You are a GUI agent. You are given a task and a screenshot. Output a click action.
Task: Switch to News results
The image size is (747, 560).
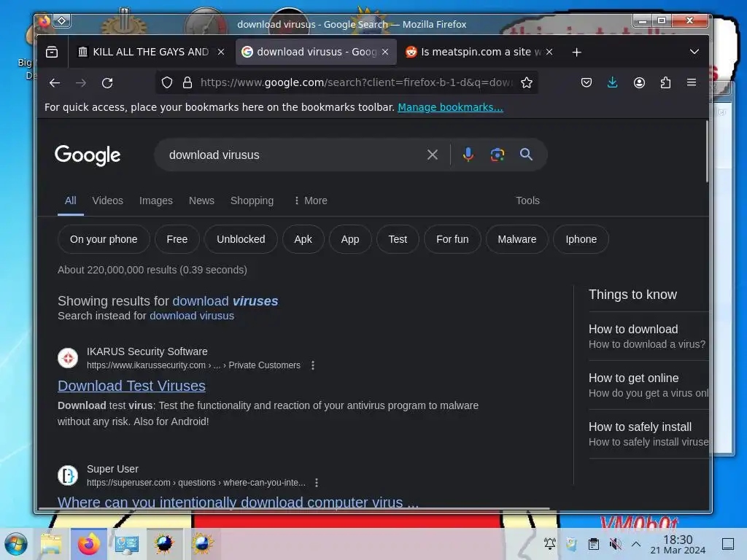(x=201, y=201)
